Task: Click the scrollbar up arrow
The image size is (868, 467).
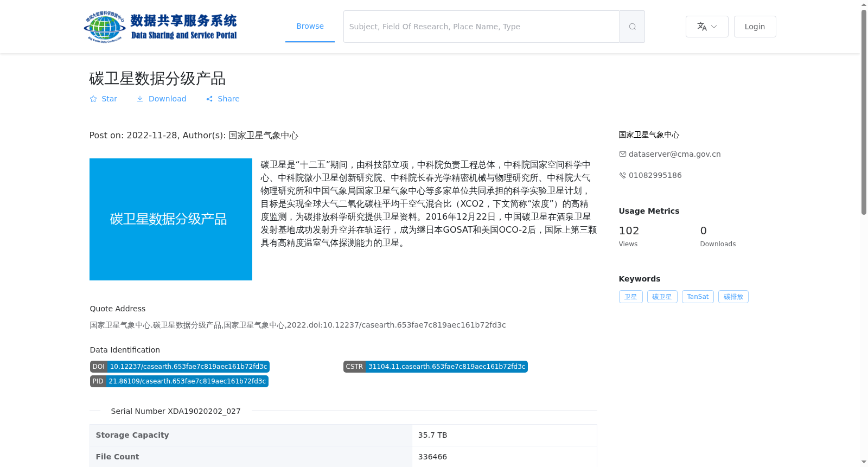Action: point(864,4)
